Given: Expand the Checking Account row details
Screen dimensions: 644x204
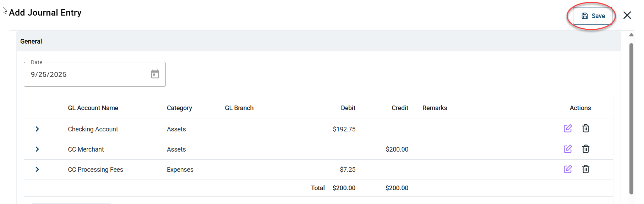Looking at the screenshot, I should pyautogui.click(x=37, y=129).
